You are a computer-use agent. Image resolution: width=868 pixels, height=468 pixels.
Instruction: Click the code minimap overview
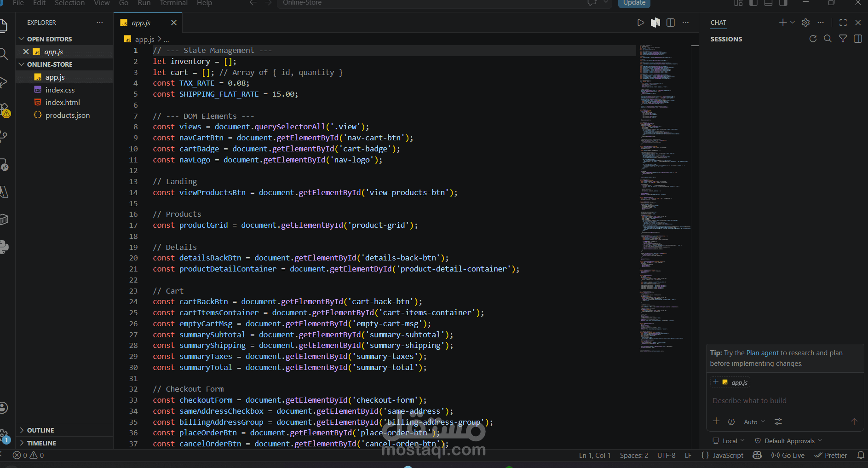click(665, 198)
